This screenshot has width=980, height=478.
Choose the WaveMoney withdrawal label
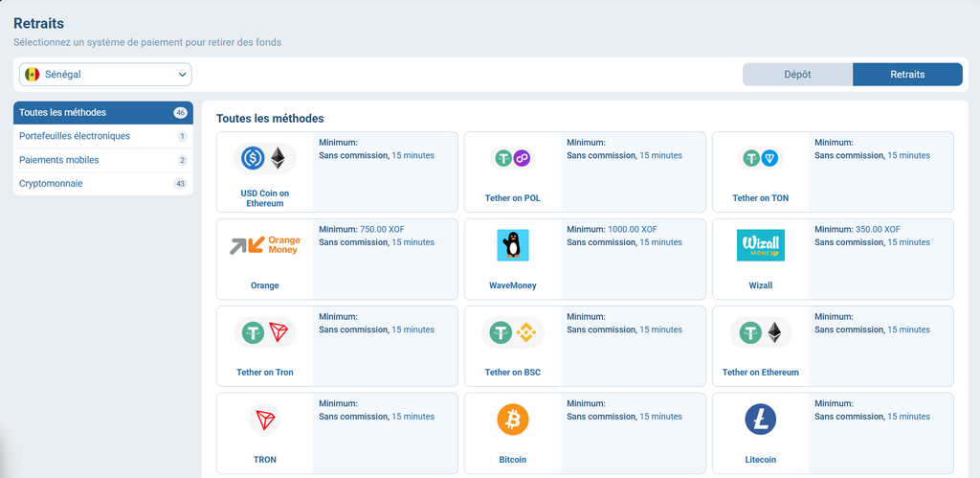tap(513, 285)
